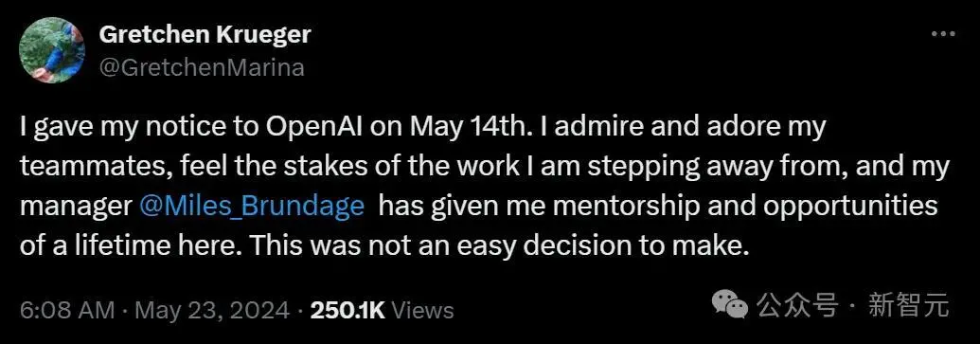980x344 pixels.
Task: Click the word teammates in the tweet body
Action: (83, 168)
